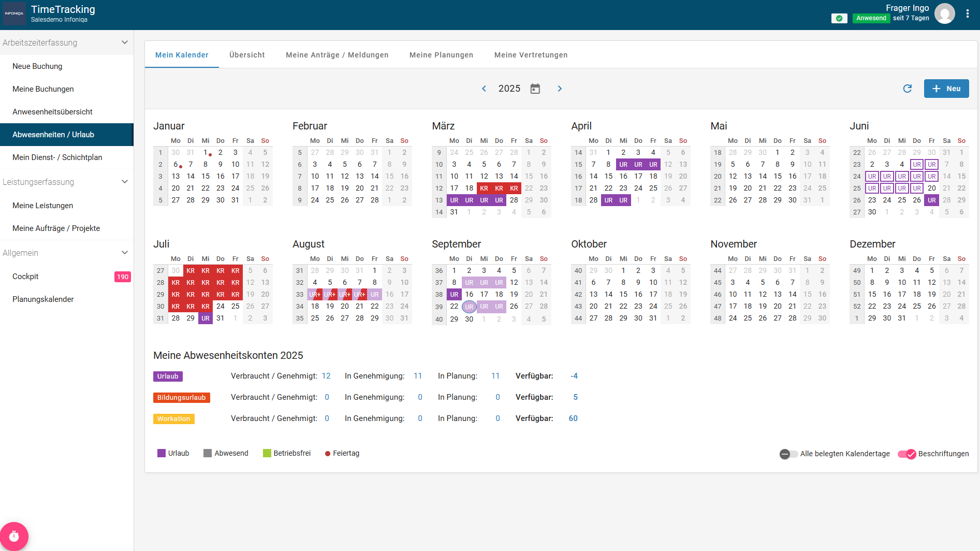Open the vertical three-dot menu
Viewport: 980px width, 551px height.
(967, 14)
